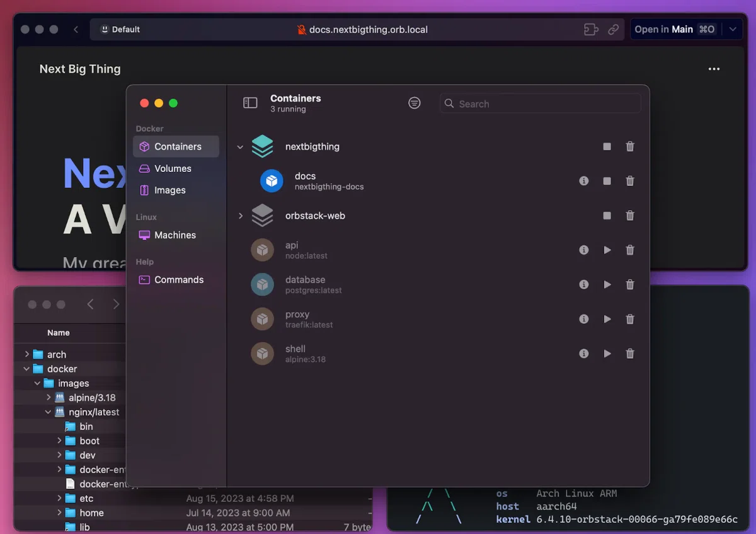Go to Linux Machines
This screenshot has height=534, width=756.
[x=176, y=235]
